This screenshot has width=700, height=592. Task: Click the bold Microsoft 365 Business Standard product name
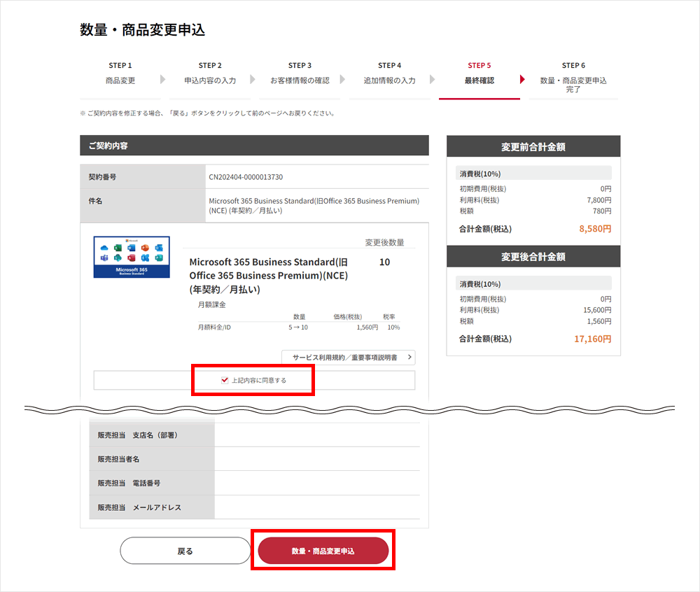tap(269, 276)
